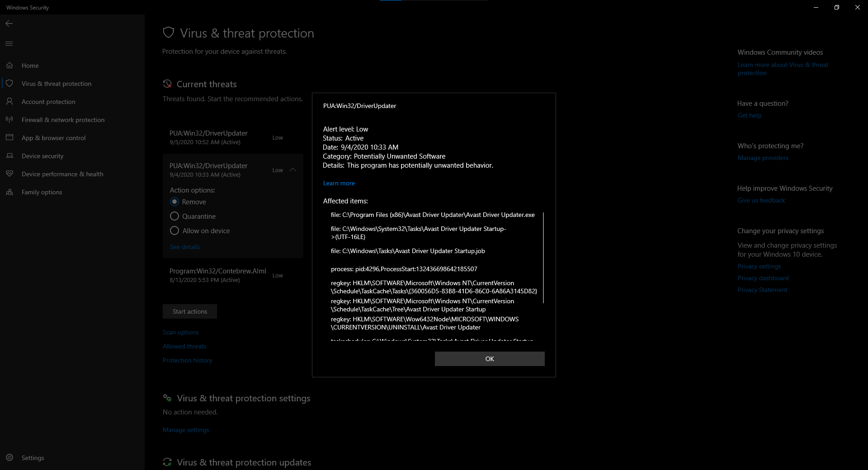Click Give us feedback link
This screenshot has width=868, height=470.
tap(761, 200)
